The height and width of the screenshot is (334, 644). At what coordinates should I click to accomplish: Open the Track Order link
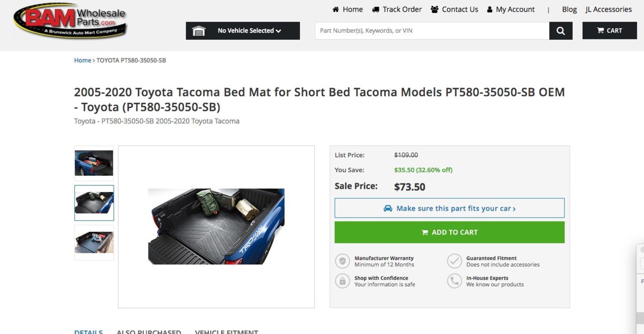click(397, 10)
